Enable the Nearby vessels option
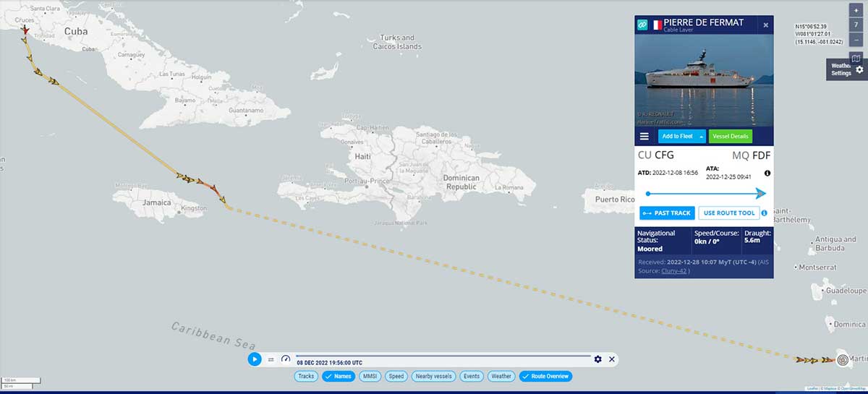This screenshot has width=868, height=394. (x=435, y=376)
